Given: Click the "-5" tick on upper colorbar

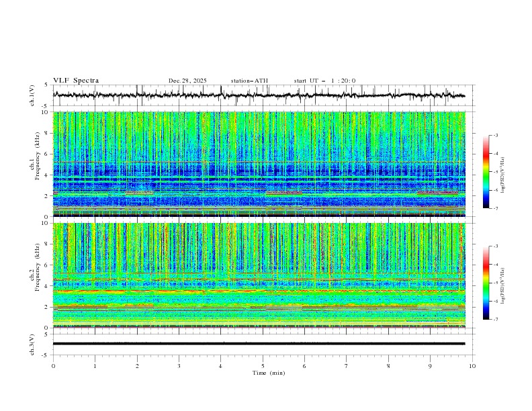Looking at the screenshot, I should (x=495, y=172).
